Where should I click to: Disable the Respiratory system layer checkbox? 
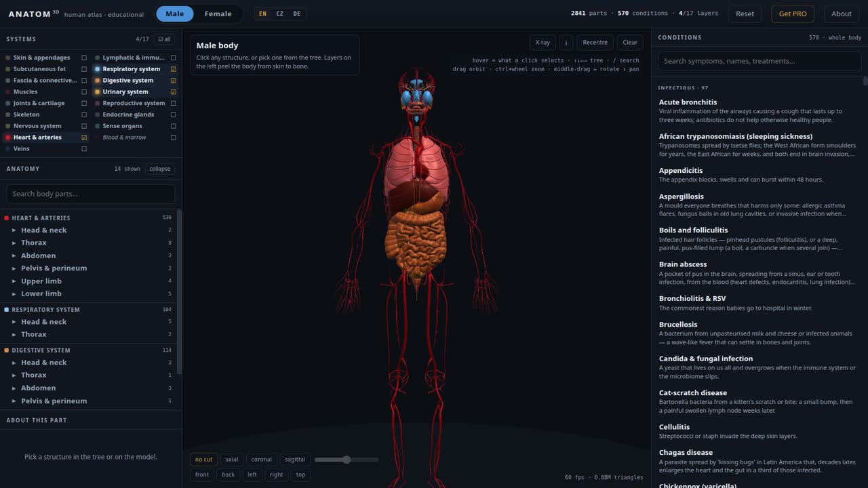(x=174, y=69)
